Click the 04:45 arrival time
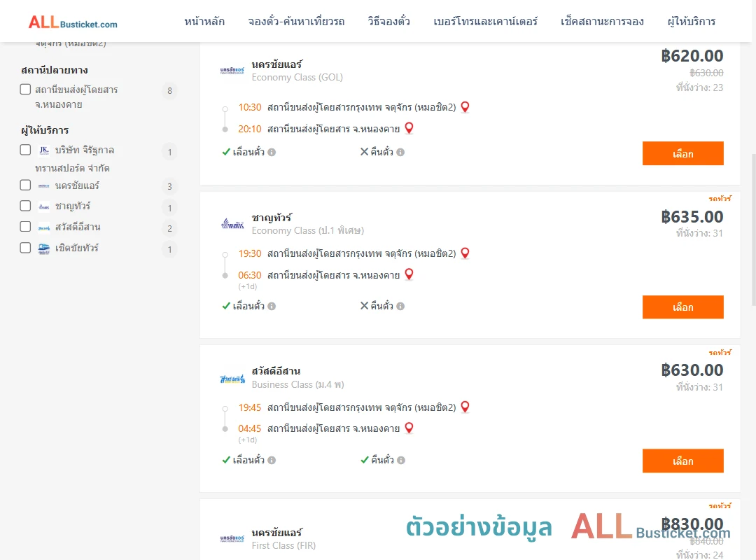The height and width of the screenshot is (560, 756). coord(249,428)
